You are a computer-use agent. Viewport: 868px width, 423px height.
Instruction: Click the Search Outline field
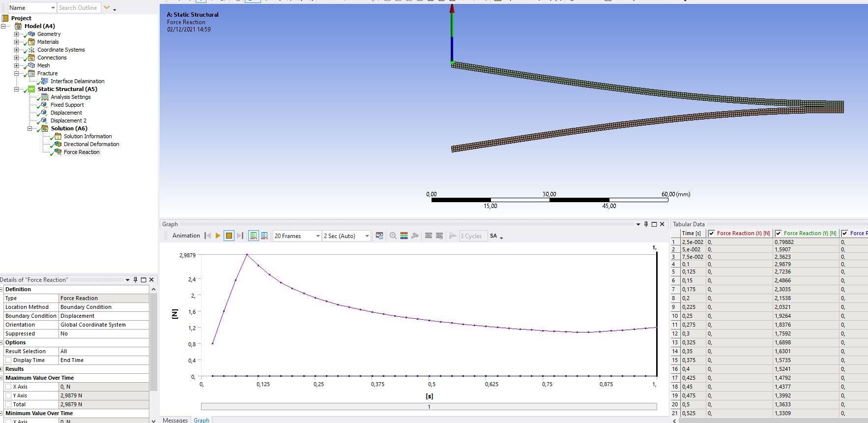click(79, 8)
